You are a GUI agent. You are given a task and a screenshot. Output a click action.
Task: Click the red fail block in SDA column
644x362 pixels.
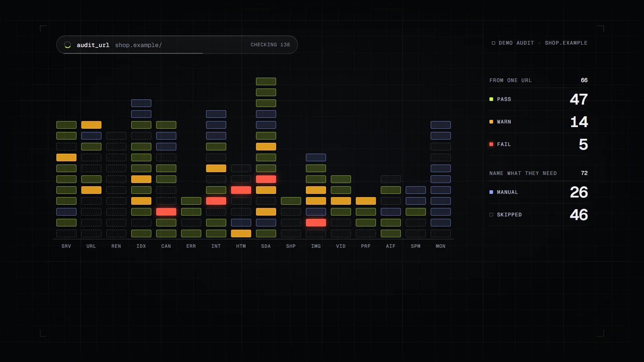pyautogui.click(x=266, y=179)
